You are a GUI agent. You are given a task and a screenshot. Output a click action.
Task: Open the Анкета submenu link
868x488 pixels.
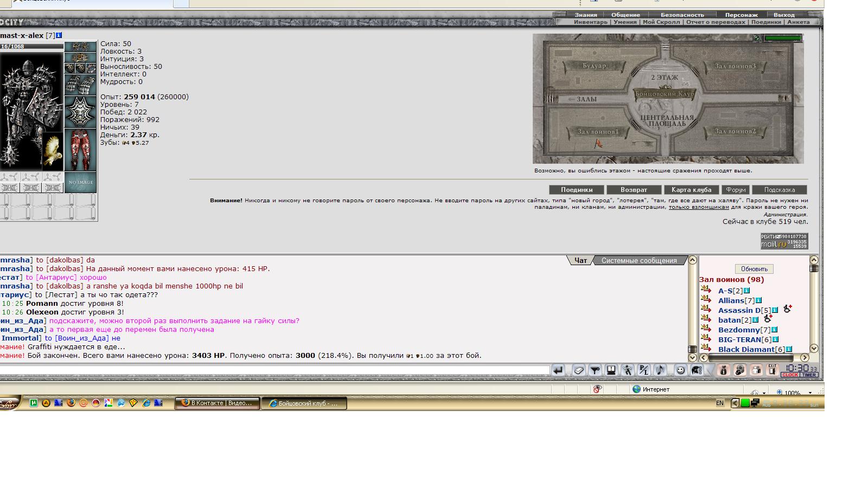tap(798, 22)
